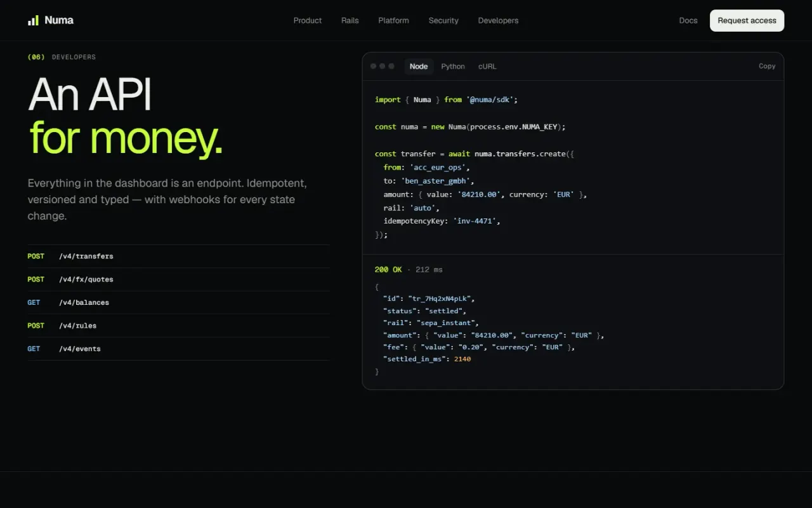Click the 'for money.' green headline
Screen dimensions: 812x508
[126, 138]
